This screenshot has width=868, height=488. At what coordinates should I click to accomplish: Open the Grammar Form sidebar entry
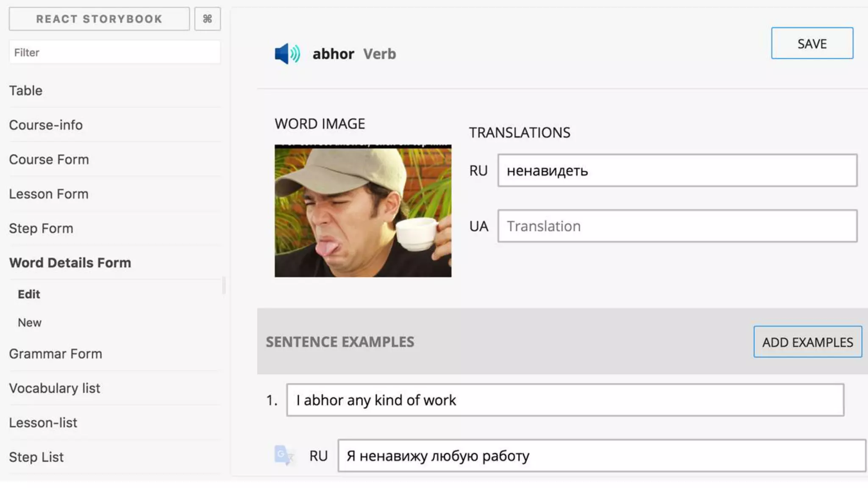coord(56,354)
